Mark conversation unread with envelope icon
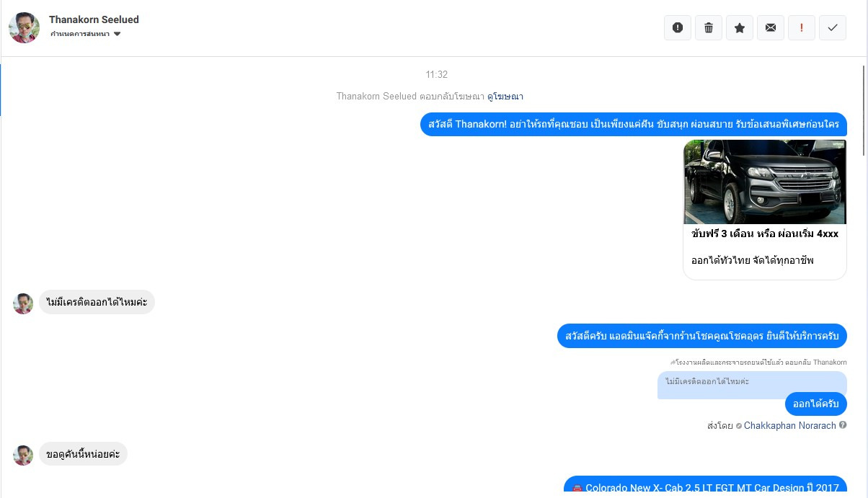The width and height of the screenshot is (868, 498). [771, 27]
